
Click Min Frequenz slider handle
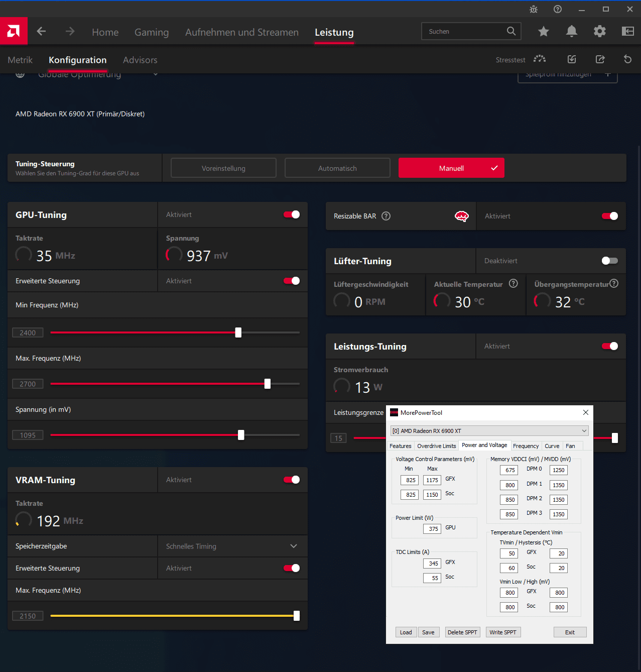(238, 332)
